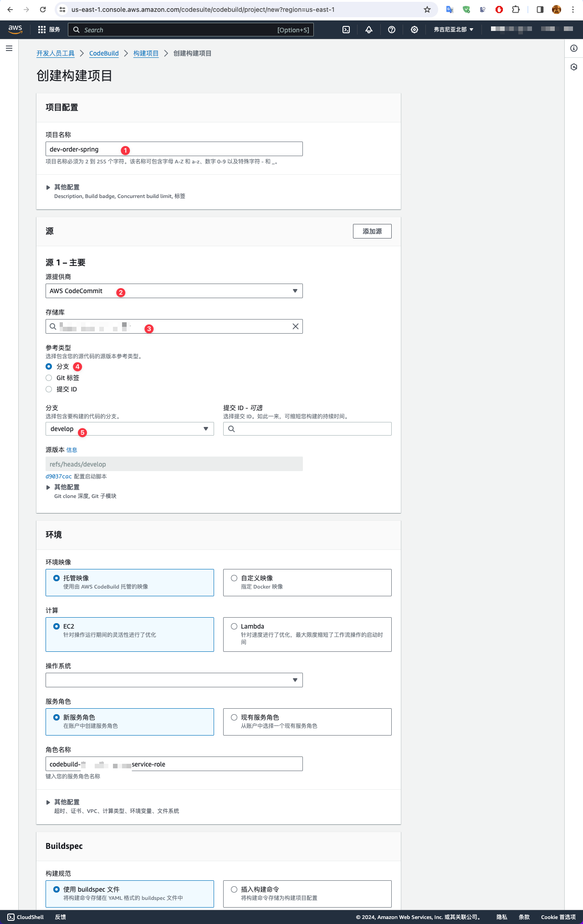Open Cookie 首选项 in footer
This screenshot has width=583, height=924.
pos(558,917)
